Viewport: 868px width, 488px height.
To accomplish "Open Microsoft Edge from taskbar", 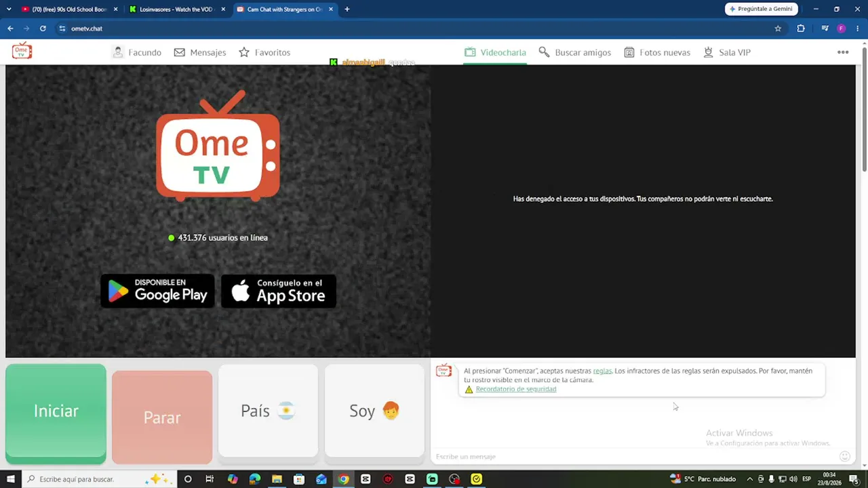I will click(x=255, y=479).
